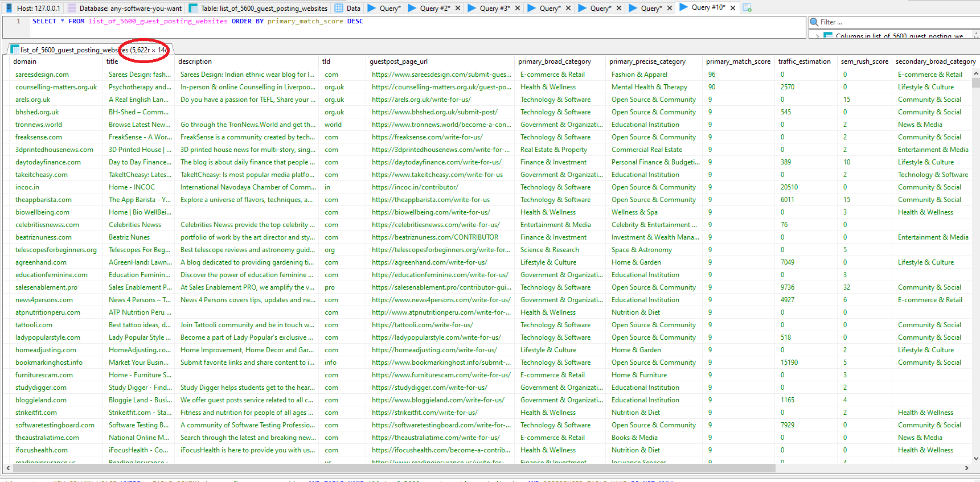Image resolution: width=980 pixels, height=482 pixels.
Task: Select the tronnews.world domain cell
Action: pyautogui.click(x=57, y=125)
